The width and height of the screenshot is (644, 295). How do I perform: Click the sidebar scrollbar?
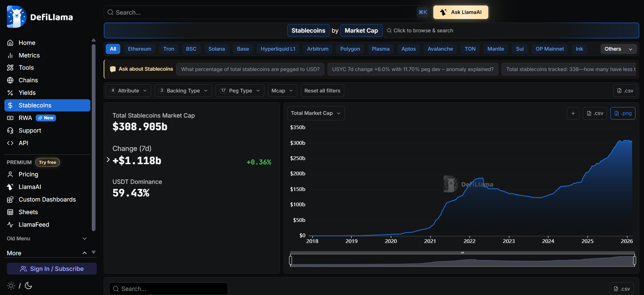point(93,138)
